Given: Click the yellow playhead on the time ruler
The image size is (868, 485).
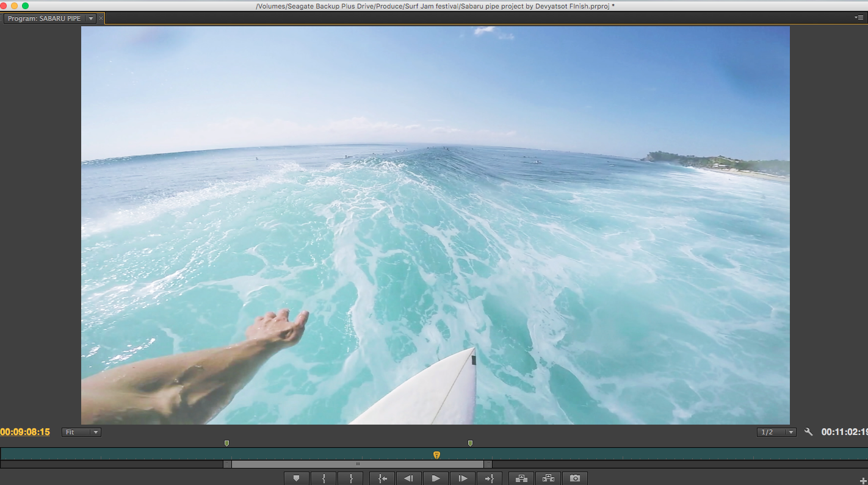Looking at the screenshot, I should tap(436, 455).
